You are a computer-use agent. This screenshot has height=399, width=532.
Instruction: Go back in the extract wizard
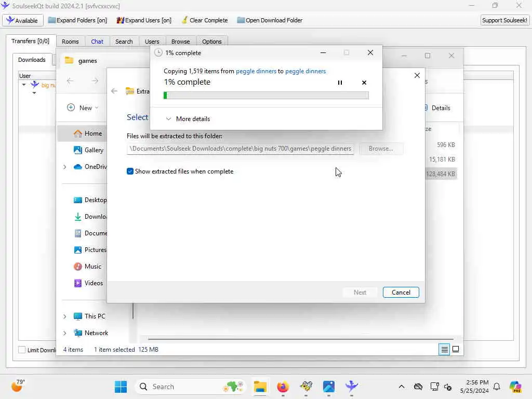(114, 91)
